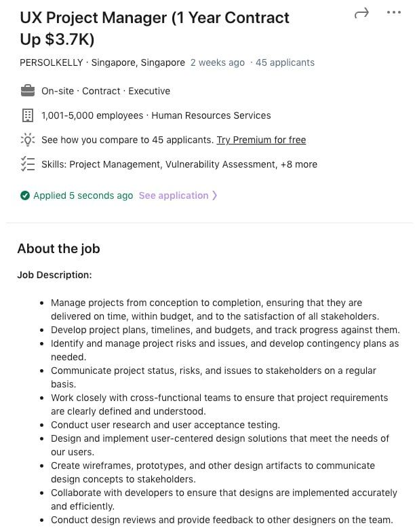Click the company building icon
This screenshot has height=532, width=415.
tap(28, 115)
